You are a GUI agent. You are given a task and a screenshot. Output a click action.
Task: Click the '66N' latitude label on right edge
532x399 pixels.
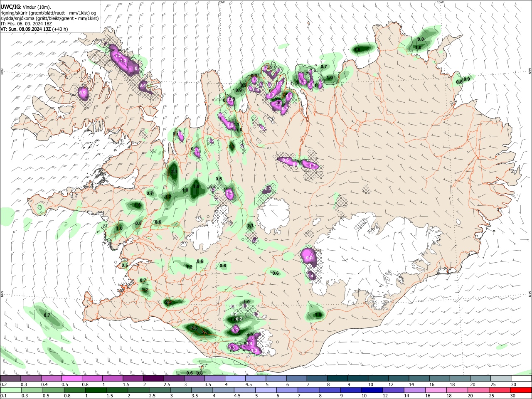tap(530, 71)
